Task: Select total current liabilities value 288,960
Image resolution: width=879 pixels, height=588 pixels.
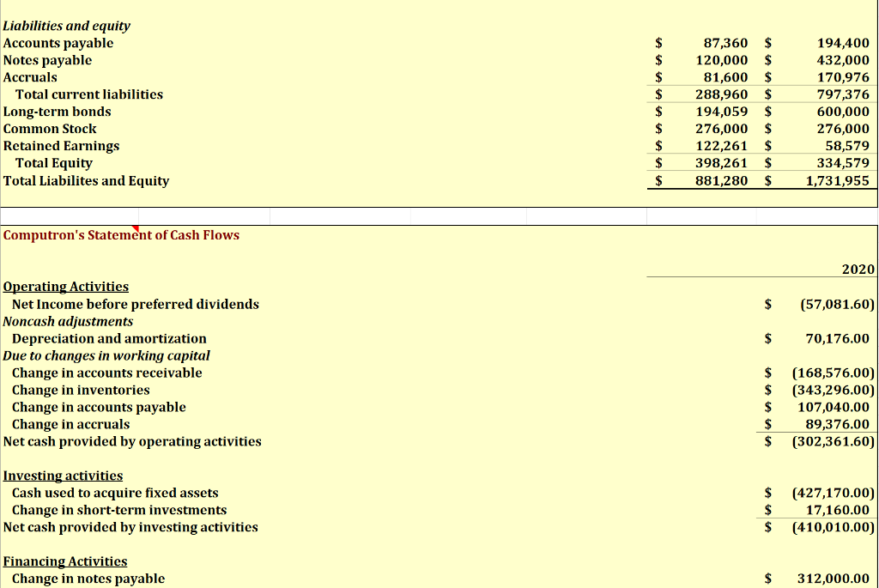Action: click(x=721, y=94)
